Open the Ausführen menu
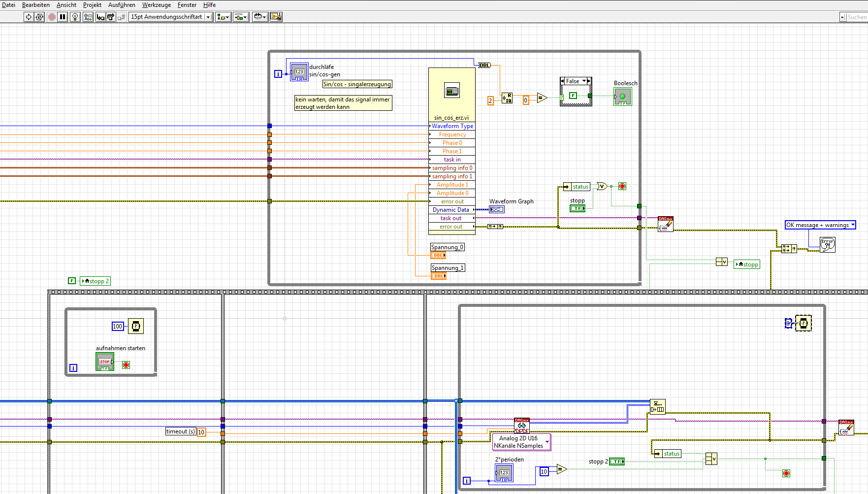Screen dimensions: 868x494 [x=122, y=5]
